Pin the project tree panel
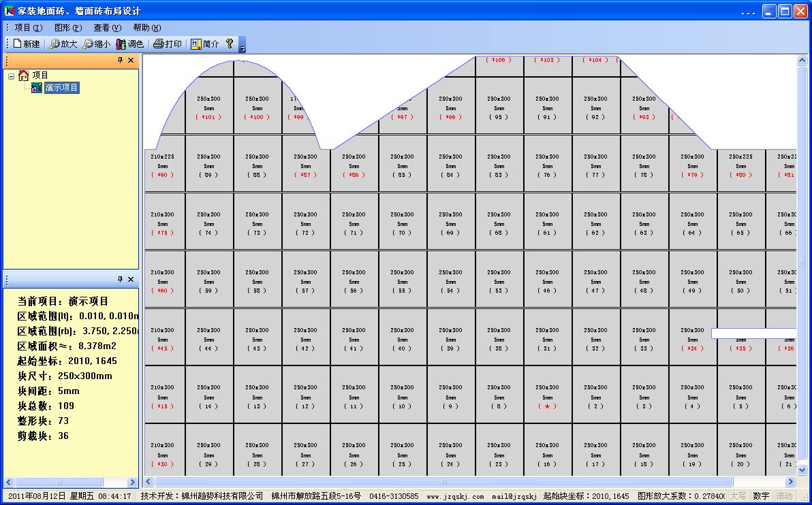 click(x=120, y=61)
